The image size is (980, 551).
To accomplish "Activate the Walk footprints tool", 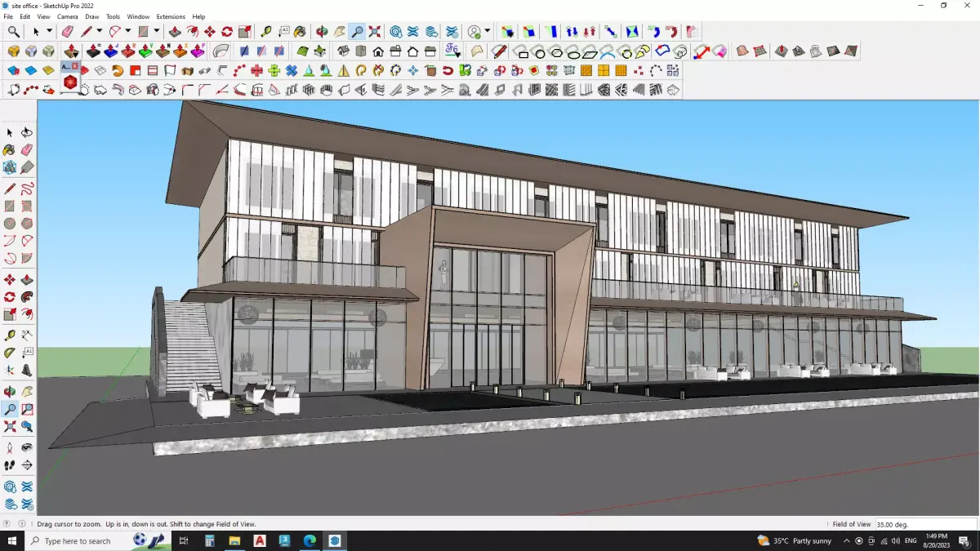I will [10, 464].
